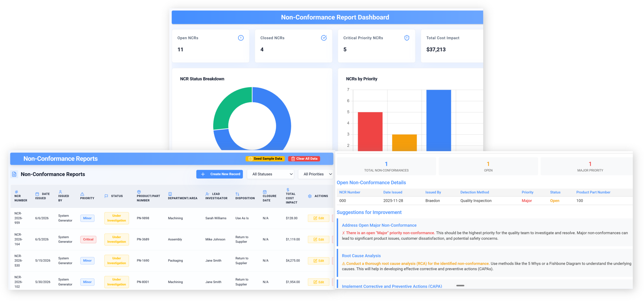Click the tall blue bar in priority chart

(438, 120)
